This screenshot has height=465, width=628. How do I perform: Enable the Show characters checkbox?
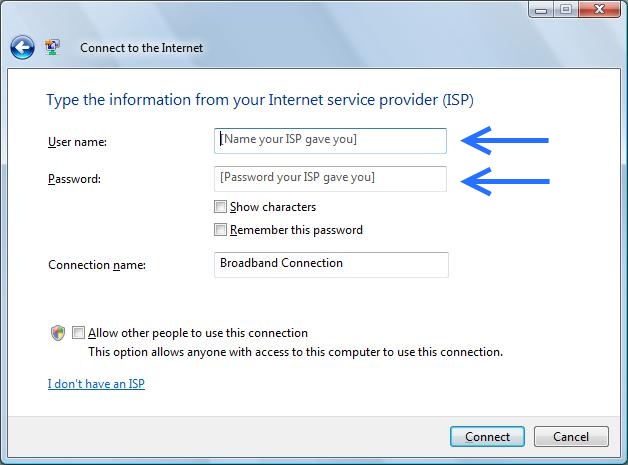[220, 207]
